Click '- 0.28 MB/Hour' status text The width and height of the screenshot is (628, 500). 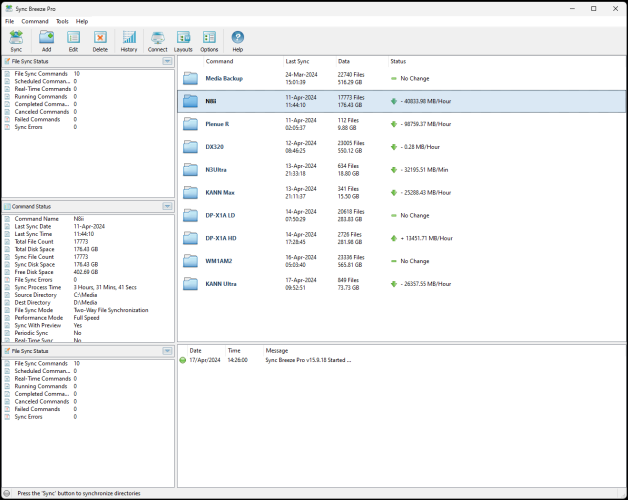(x=420, y=147)
